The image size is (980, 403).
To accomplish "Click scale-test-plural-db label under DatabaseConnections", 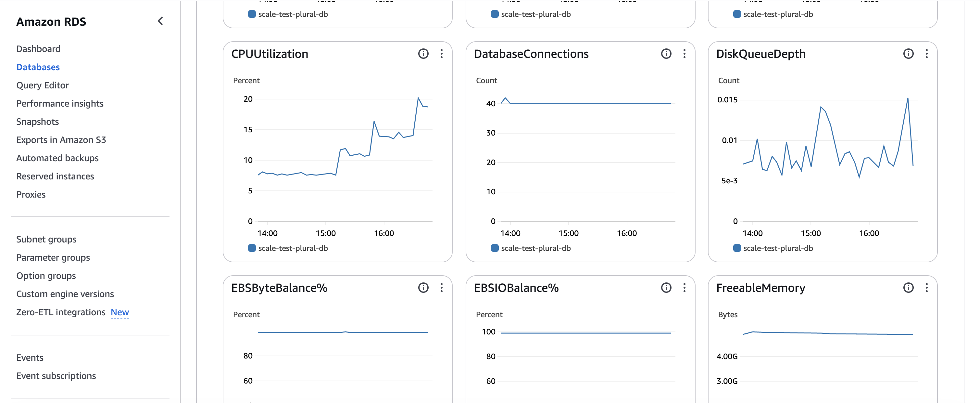I will pyautogui.click(x=536, y=248).
